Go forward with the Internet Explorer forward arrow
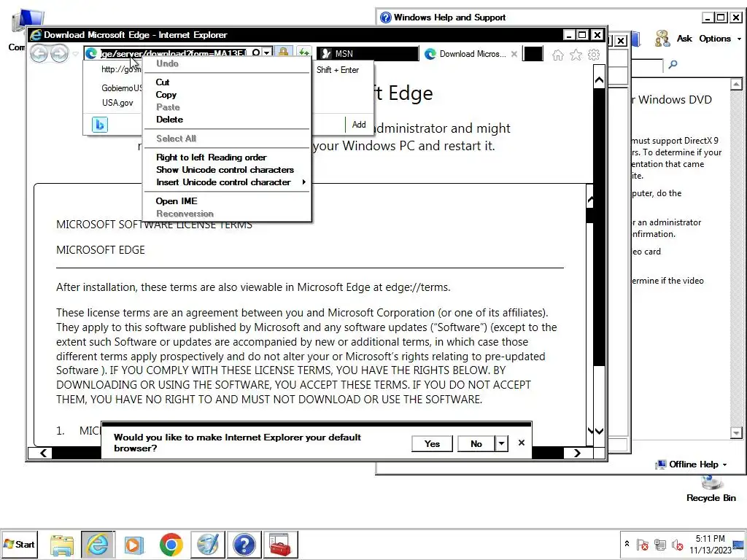This screenshot has height=560, width=747. pos(59,53)
